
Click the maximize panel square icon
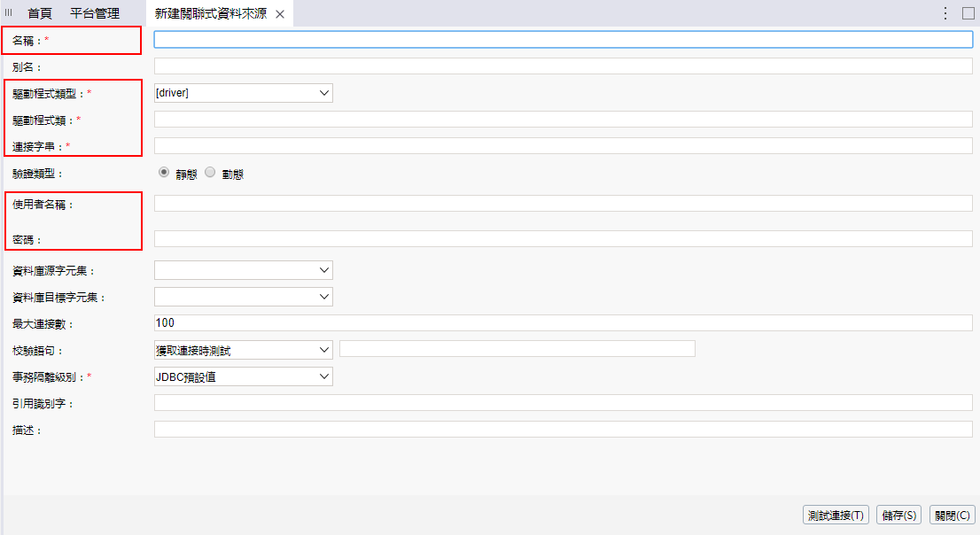pos(968,13)
